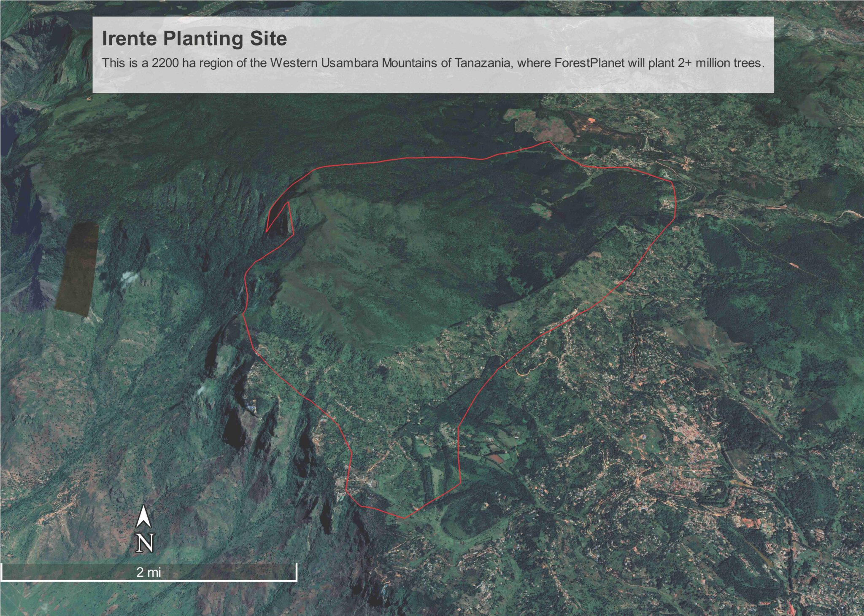Click the 'Irente Planting Site' title

(x=194, y=39)
